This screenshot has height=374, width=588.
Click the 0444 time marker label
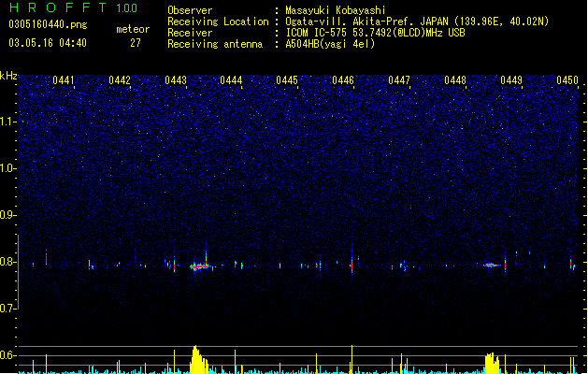point(231,80)
